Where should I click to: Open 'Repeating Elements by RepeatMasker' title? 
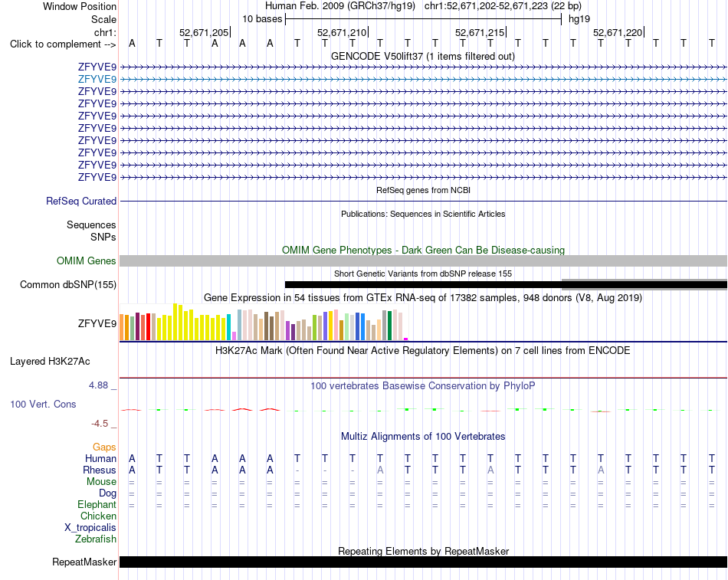[423, 551]
